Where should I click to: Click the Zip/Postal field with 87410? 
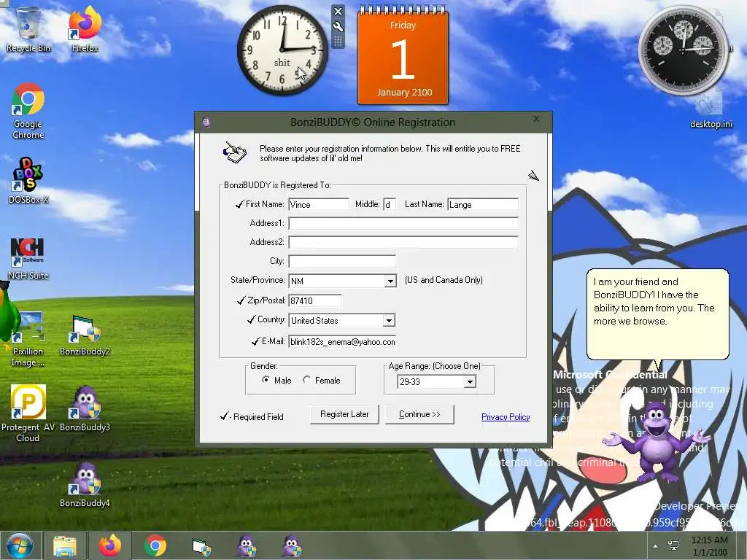point(315,300)
